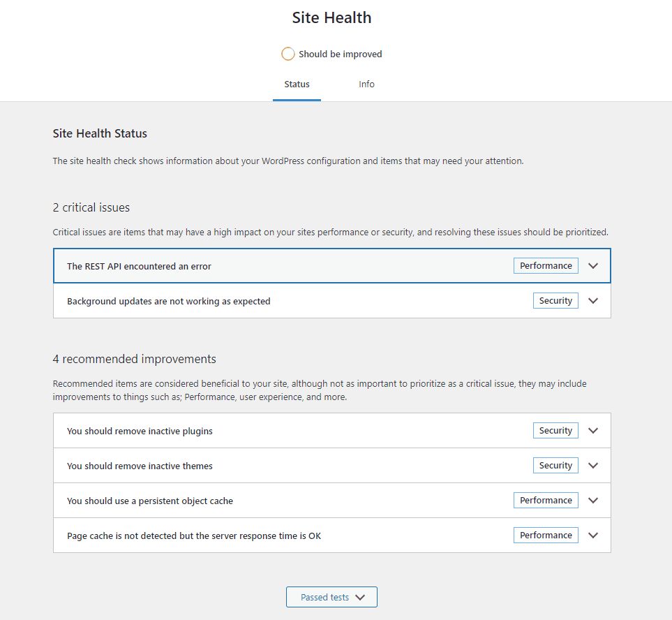Expand the remove inactive themes recommendation

(592, 465)
